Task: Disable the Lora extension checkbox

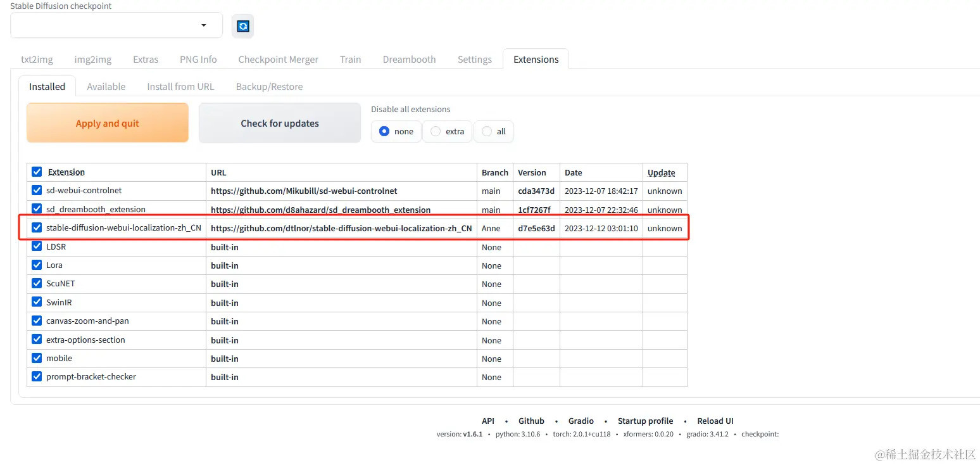Action: [x=37, y=265]
